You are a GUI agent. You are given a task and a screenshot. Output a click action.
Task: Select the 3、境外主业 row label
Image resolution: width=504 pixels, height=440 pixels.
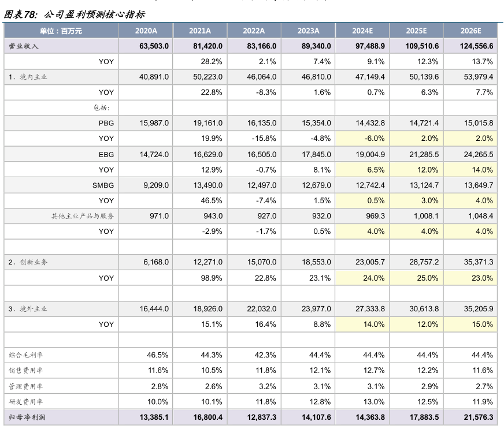tap(28, 309)
